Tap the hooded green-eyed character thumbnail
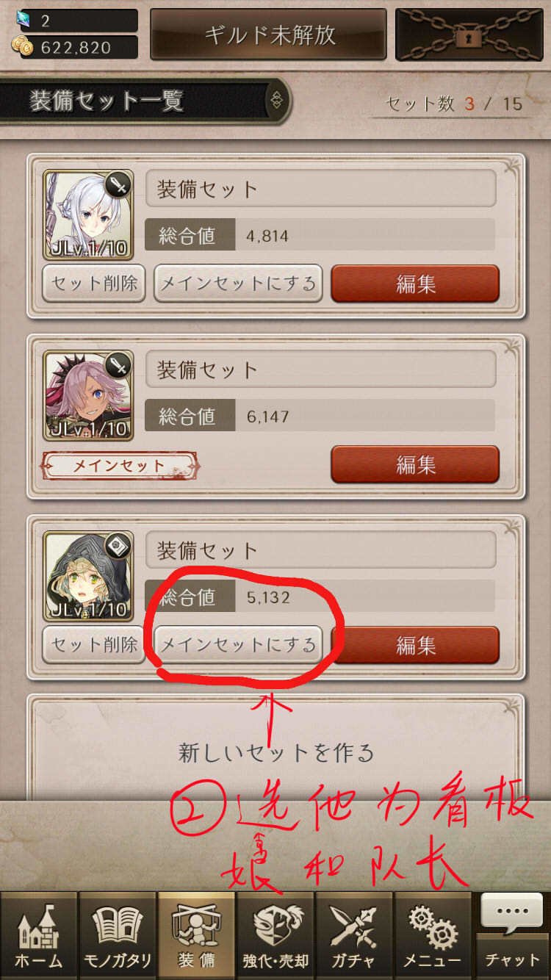 tap(88, 576)
